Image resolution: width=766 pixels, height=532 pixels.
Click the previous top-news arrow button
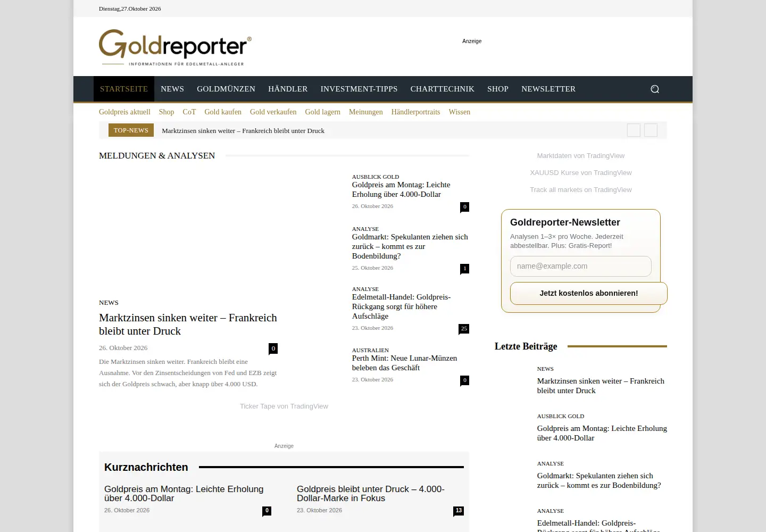coord(634,130)
